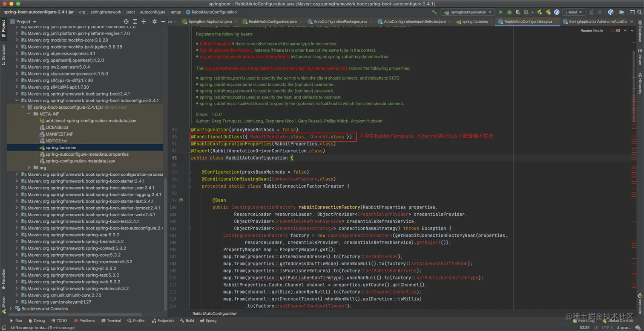Open the Event Log
This screenshot has width=644, height=331.
point(583,320)
